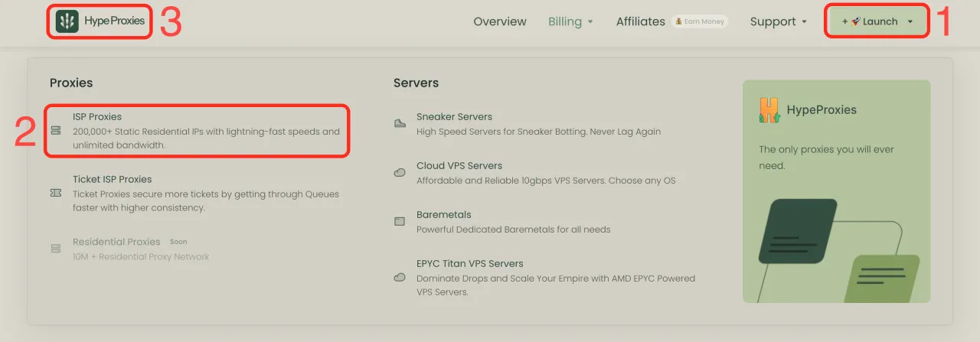Open the Support dropdown arrow
This screenshot has width=980, height=342.
point(804,22)
